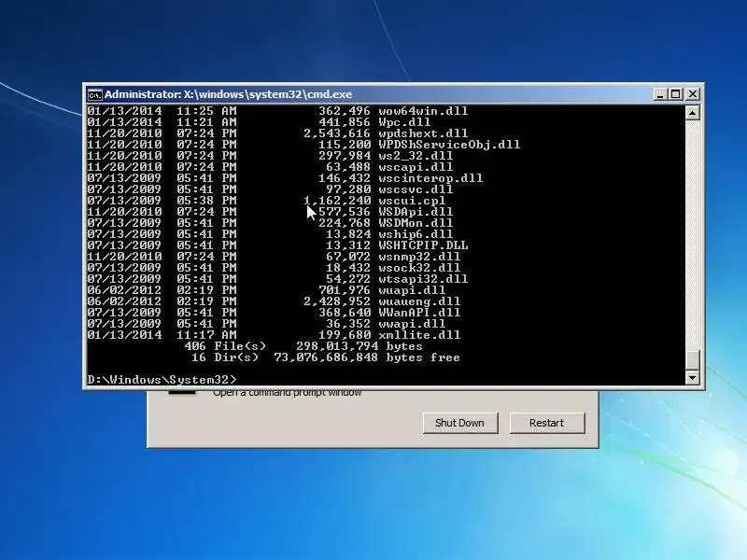The image size is (747, 560).
Task: Click the Administrator cmd.exe window title text
Action: pos(228,94)
